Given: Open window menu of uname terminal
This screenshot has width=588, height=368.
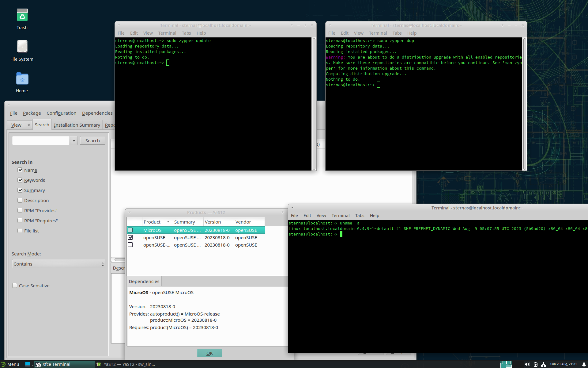Looking at the screenshot, I should tap(292, 208).
